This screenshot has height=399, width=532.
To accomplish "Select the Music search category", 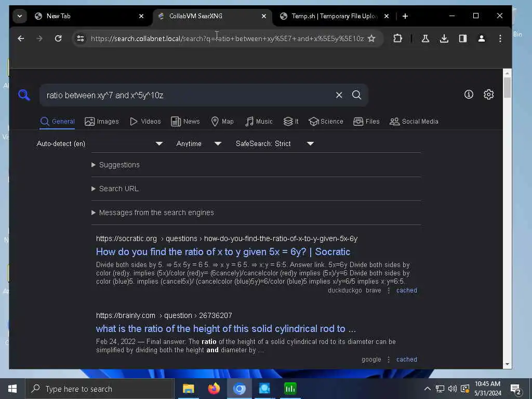I will pyautogui.click(x=259, y=122).
